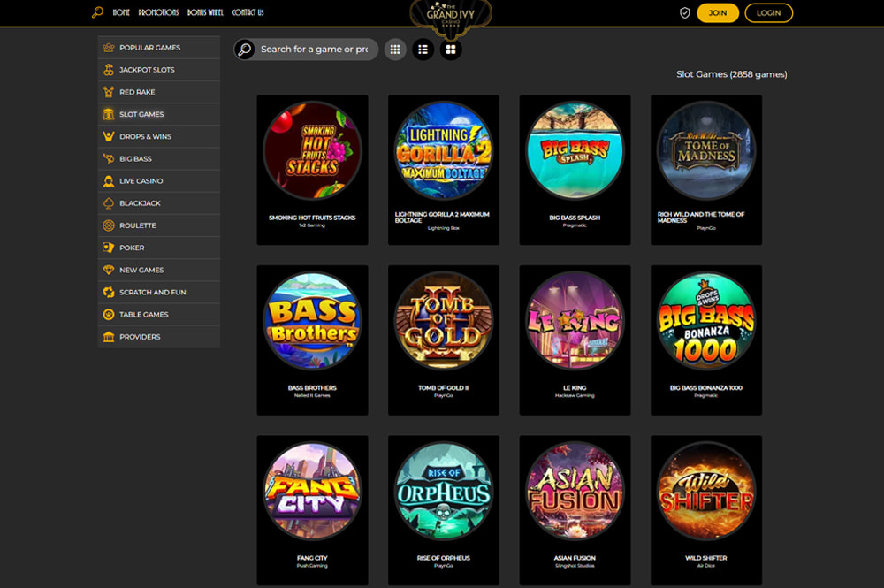Click the 'LE KING' title text
Image resolution: width=884 pixels, height=588 pixels.
(x=575, y=388)
